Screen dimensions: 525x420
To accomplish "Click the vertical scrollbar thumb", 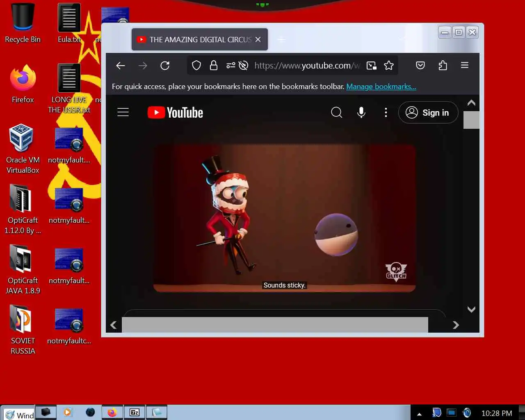I will [x=471, y=120].
